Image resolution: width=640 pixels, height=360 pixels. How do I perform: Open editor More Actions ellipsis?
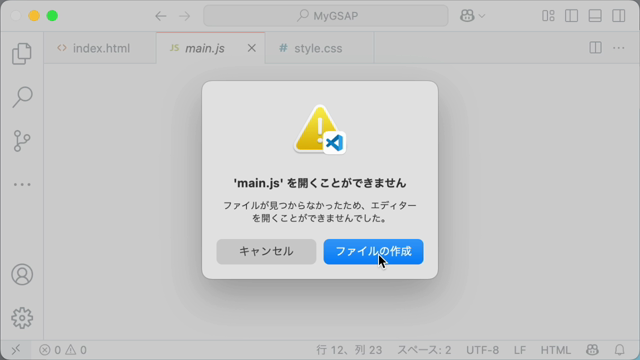pos(619,48)
